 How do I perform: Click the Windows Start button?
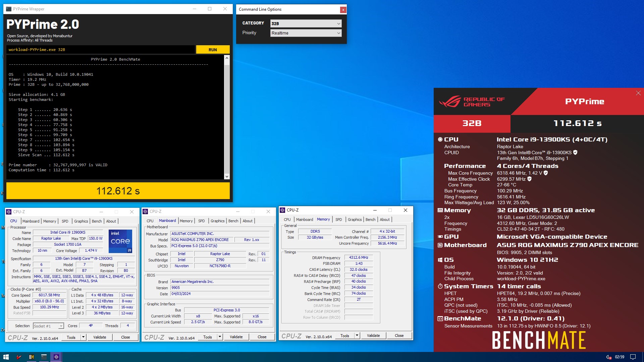tap(6, 357)
